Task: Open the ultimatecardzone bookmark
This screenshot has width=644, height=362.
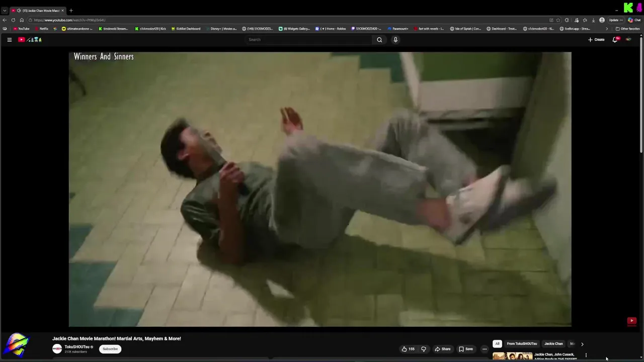Action: pos(77,29)
